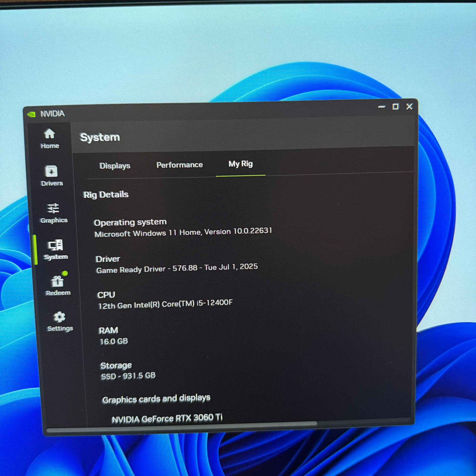
Task: Click "Game Ready Driver - 576.88" text
Action: coord(147,269)
